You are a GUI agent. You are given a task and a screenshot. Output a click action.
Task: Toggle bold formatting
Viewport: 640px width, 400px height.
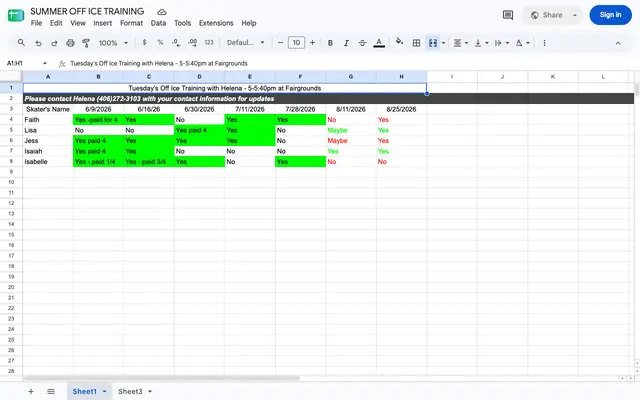click(330, 43)
